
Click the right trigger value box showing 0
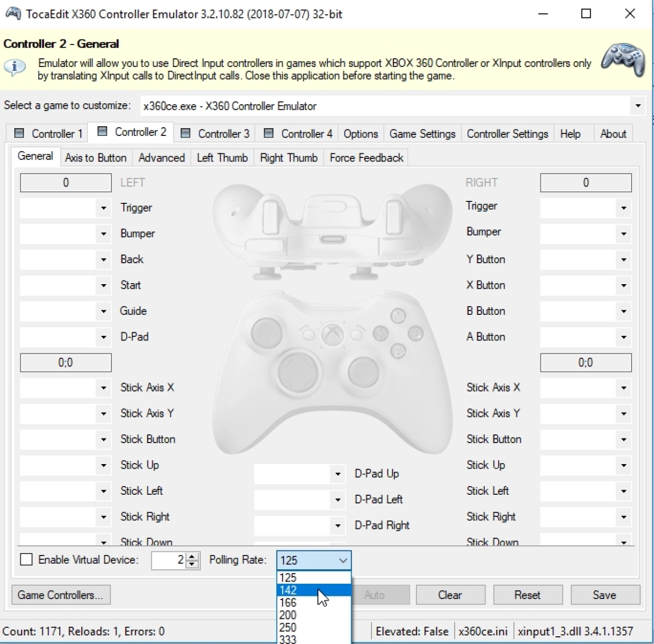pos(586,182)
